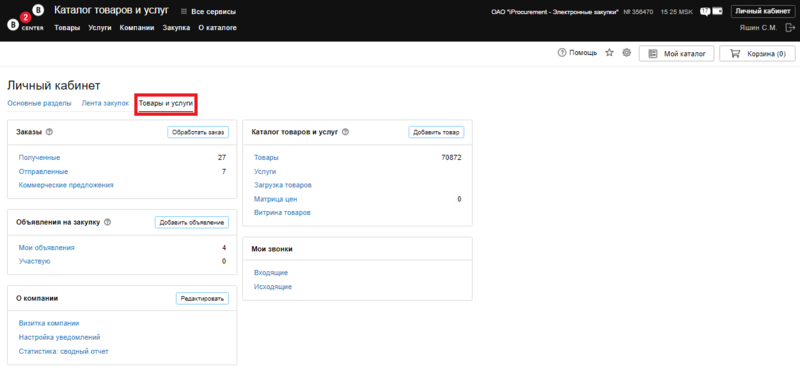Add page to favorites star icon
This screenshot has width=800, height=371.
609,53
